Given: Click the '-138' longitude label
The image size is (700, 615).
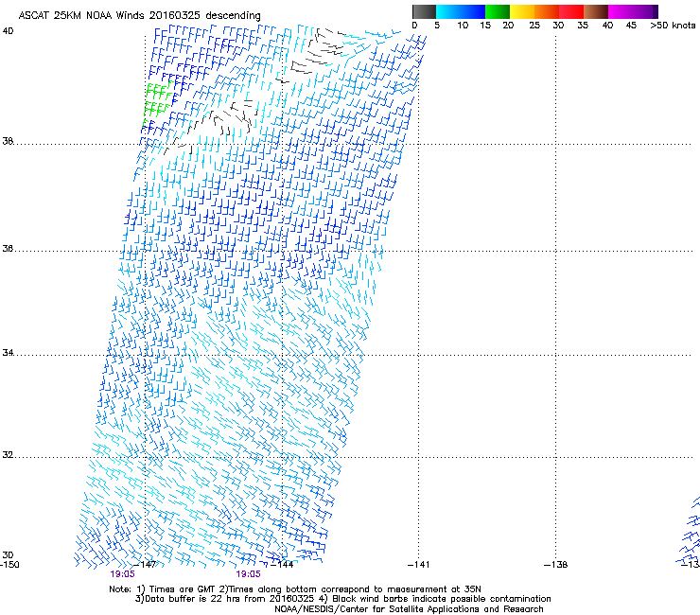Looking at the screenshot, I should coord(556,565).
